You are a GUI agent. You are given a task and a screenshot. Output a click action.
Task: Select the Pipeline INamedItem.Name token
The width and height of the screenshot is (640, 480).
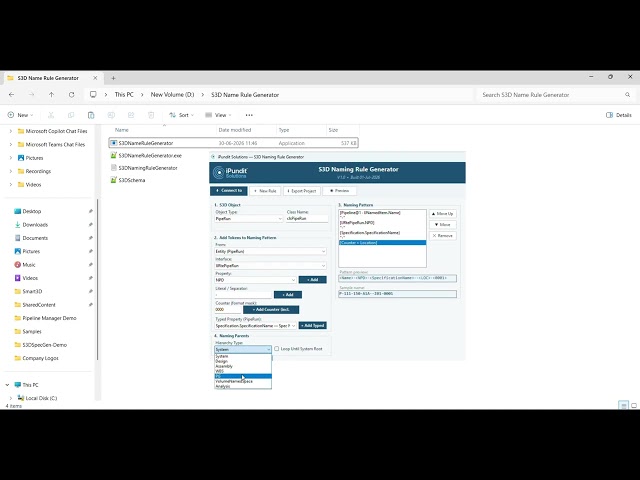382,213
